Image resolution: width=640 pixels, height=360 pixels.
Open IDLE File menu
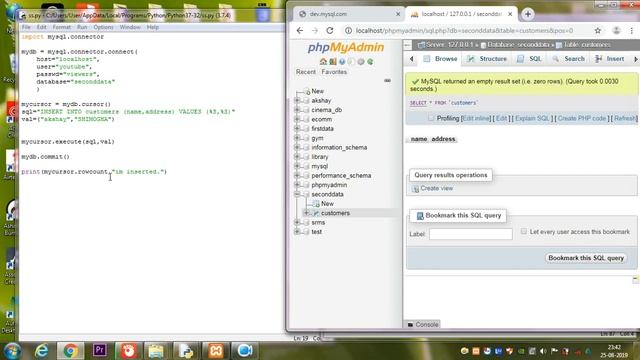click(26, 27)
